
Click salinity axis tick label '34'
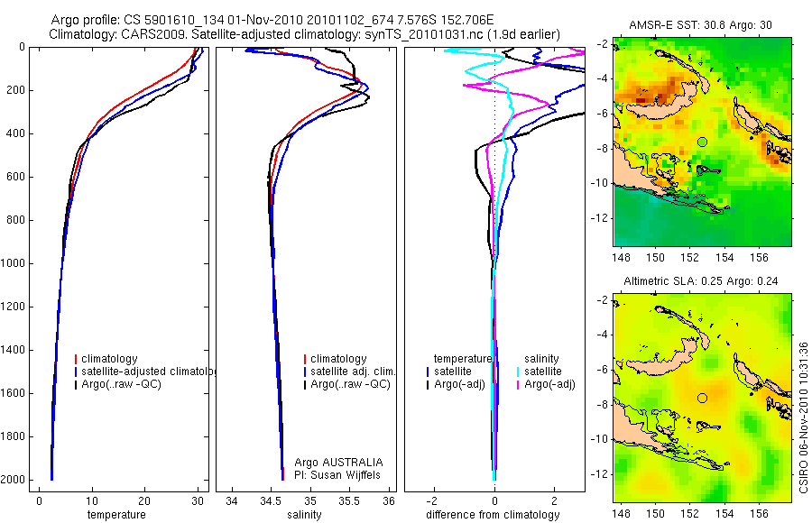pyautogui.click(x=232, y=500)
